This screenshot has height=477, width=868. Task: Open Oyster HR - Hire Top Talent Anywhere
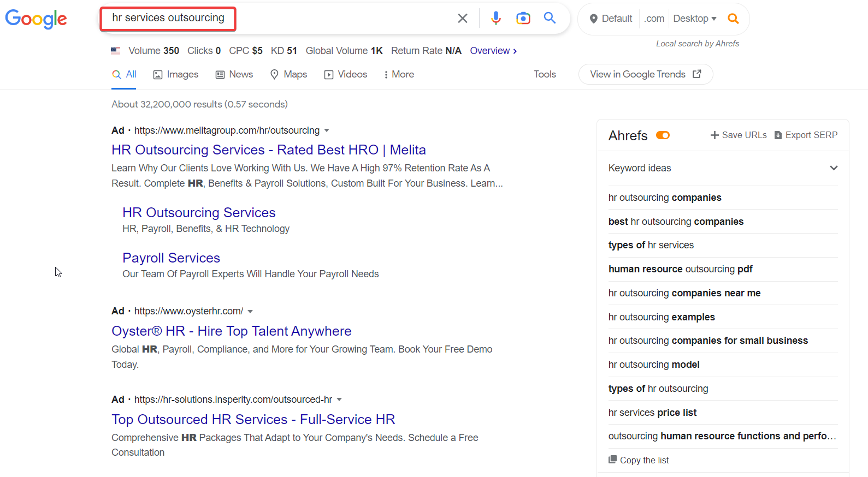(232, 331)
